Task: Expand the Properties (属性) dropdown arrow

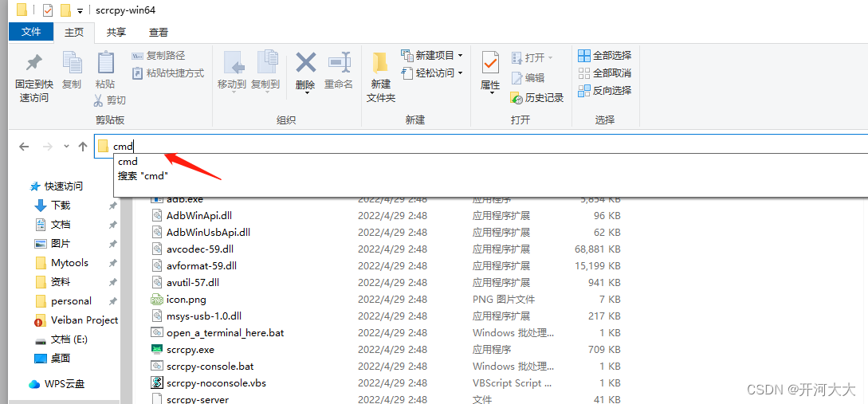Action: click(x=491, y=93)
